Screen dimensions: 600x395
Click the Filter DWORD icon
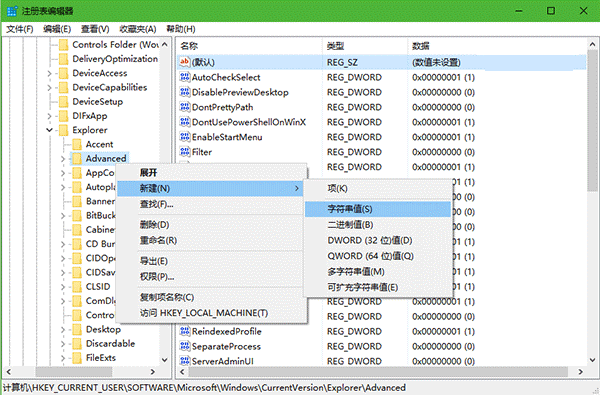click(185, 152)
